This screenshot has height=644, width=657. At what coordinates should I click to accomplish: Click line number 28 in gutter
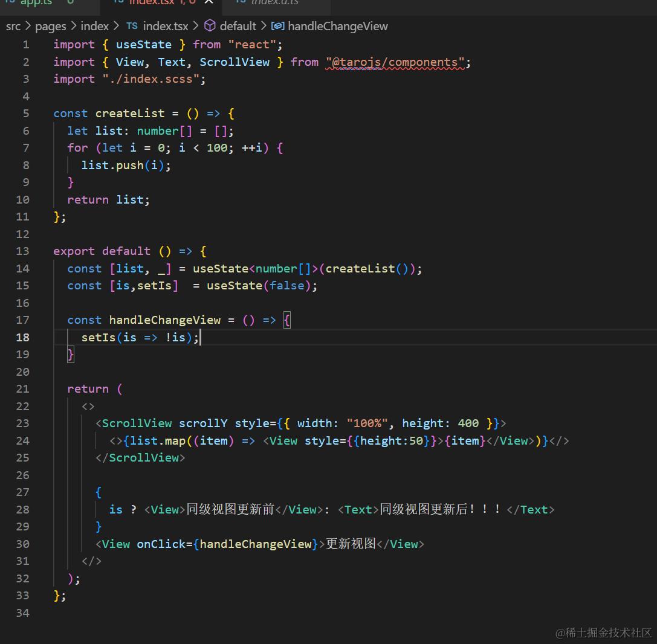22,510
